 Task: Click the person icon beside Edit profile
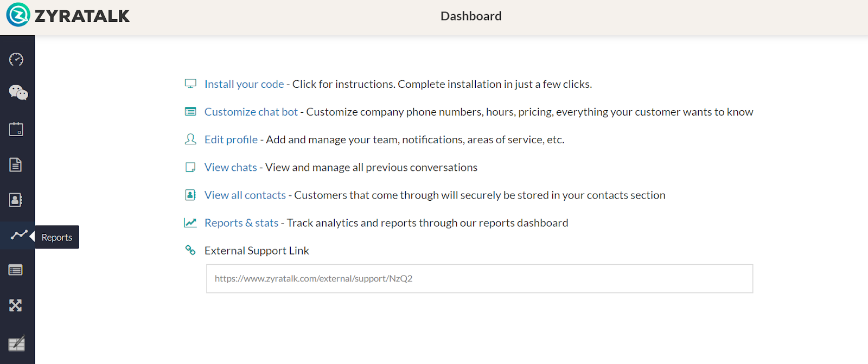point(190,139)
